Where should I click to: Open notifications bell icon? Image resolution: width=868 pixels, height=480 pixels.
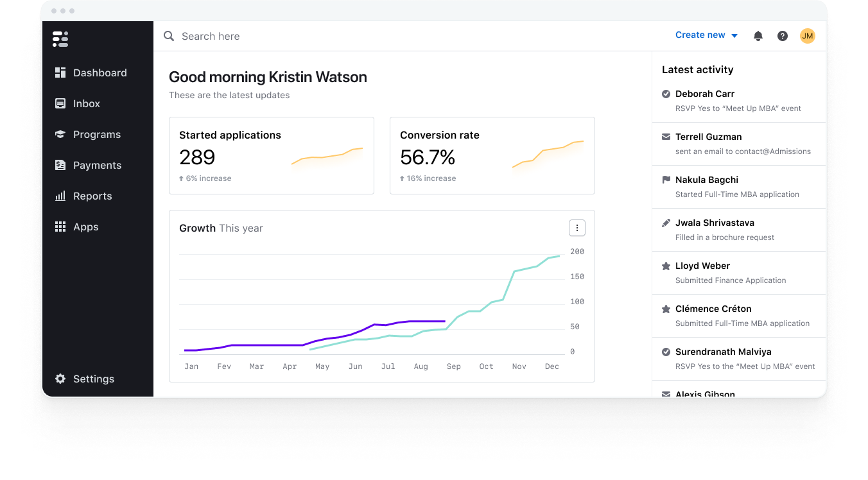[x=758, y=36]
